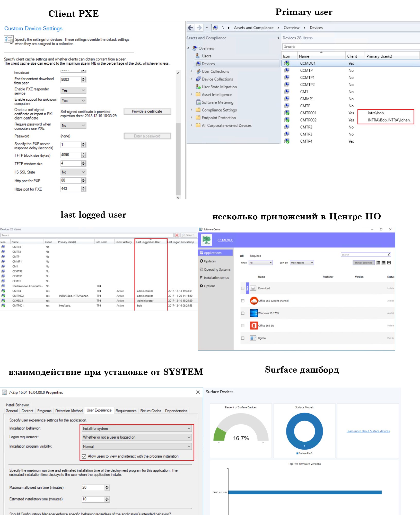This screenshot has width=420, height=515.
Task: Click red clear search X in devices list
Action: coord(177,235)
